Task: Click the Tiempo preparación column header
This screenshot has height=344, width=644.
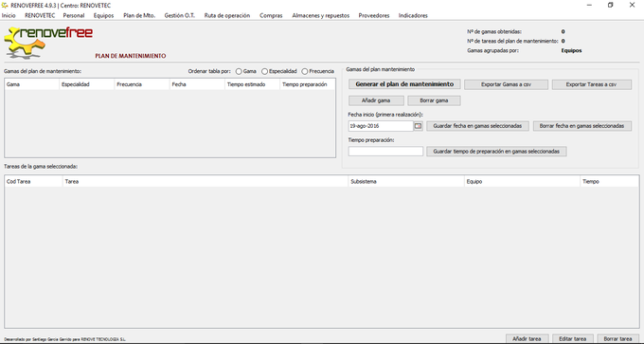Action: click(x=307, y=84)
